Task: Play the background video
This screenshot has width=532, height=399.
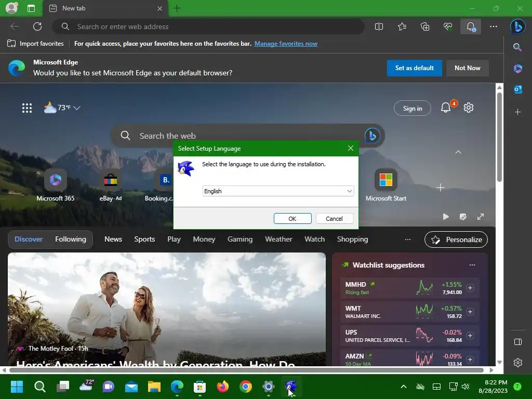Action: click(446, 217)
